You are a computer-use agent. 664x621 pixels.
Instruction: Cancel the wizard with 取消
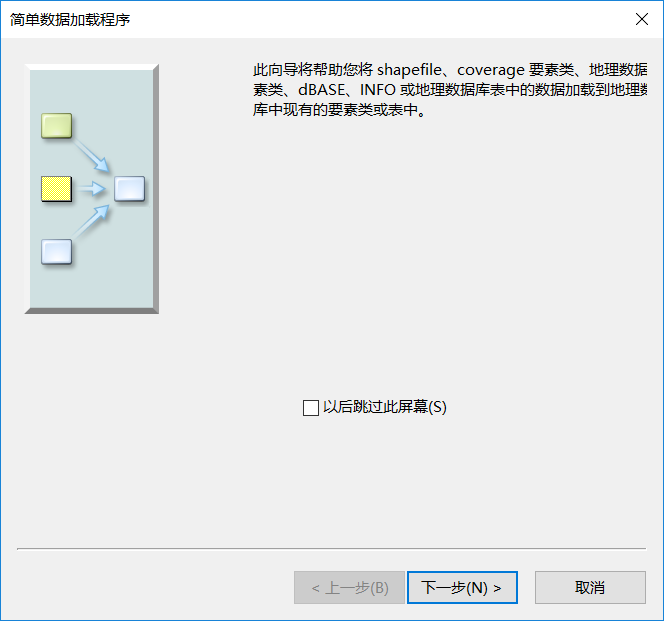pyautogui.click(x=590, y=588)
